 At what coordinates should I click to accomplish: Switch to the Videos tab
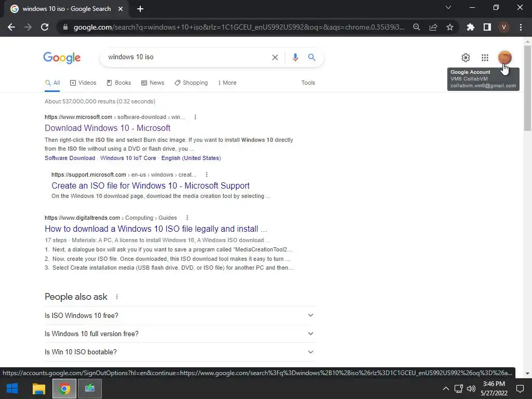(x=83, y=83)
